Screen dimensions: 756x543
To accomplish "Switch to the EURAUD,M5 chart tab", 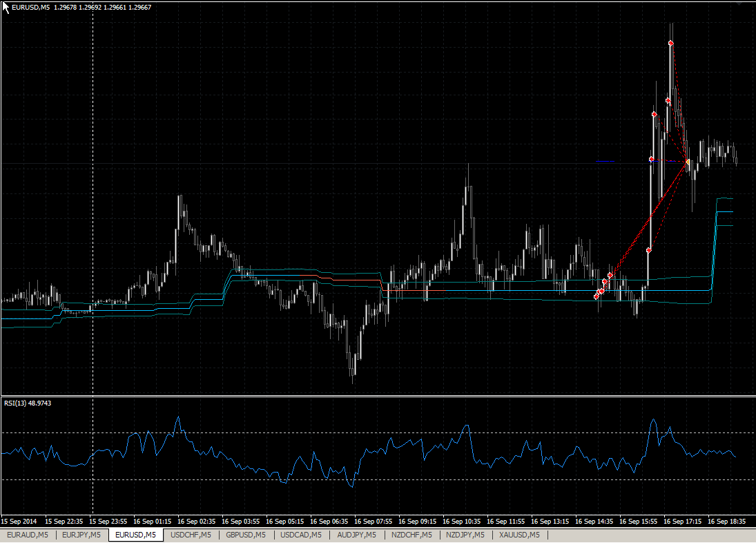I will (28, 535).
